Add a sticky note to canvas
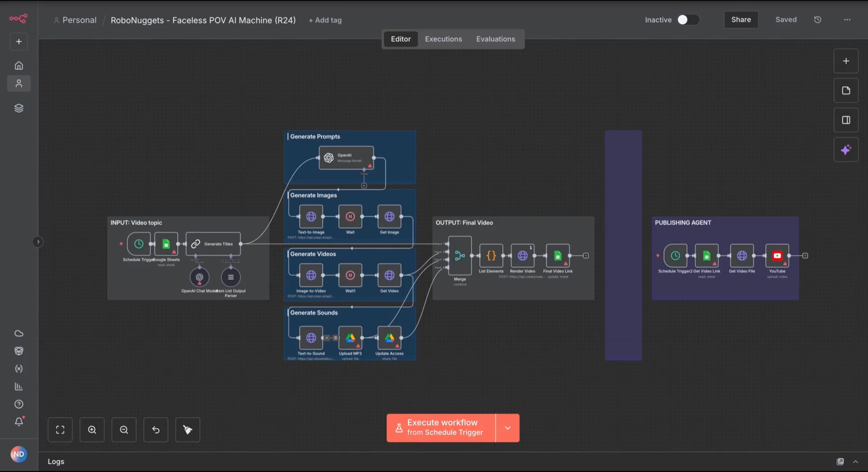Image resolution: width=868 pixels, height=472 pixels. pyautogui.click(x=846, y=91)
